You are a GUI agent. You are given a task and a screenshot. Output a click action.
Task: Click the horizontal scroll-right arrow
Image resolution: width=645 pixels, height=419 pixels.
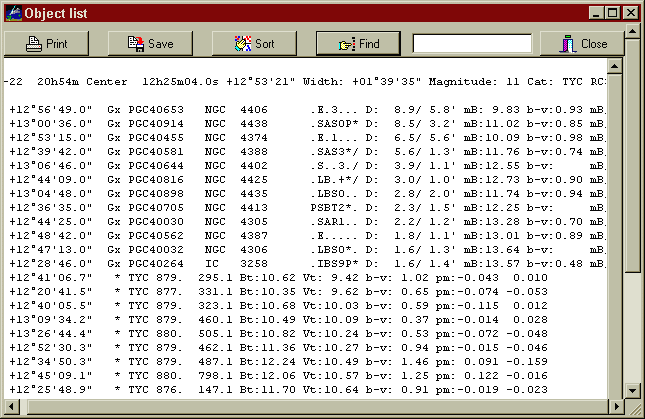(616, 407)
